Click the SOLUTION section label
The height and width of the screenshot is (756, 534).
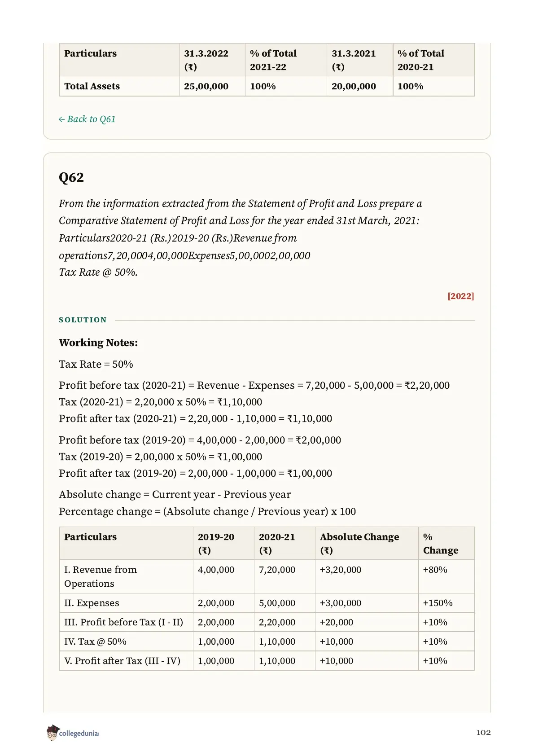tap(83, 320)
